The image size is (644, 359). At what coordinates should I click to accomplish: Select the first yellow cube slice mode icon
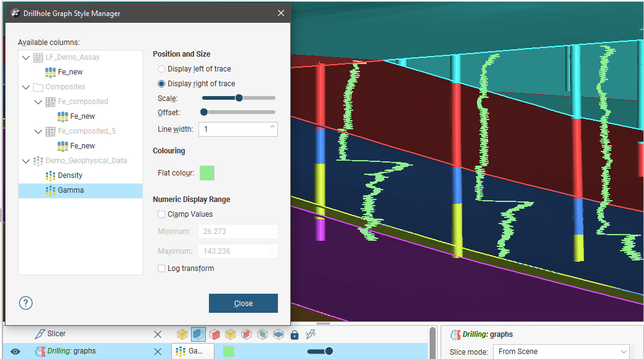(x=182, y=334)
